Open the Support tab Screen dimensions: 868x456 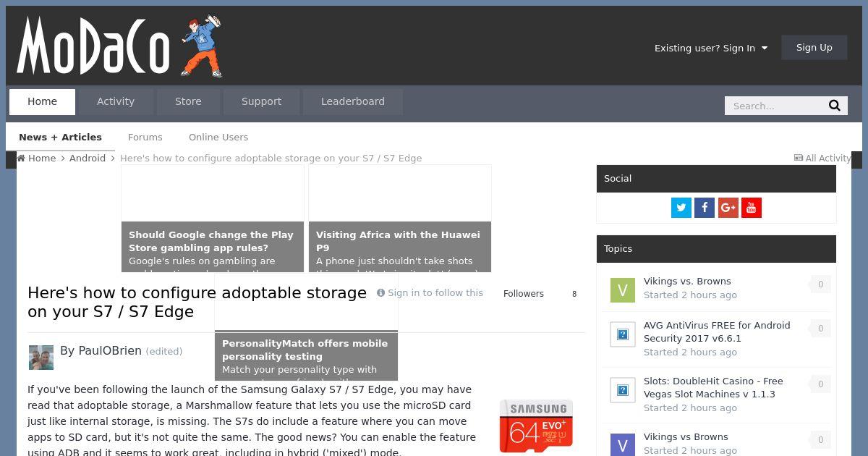point(261,101)
